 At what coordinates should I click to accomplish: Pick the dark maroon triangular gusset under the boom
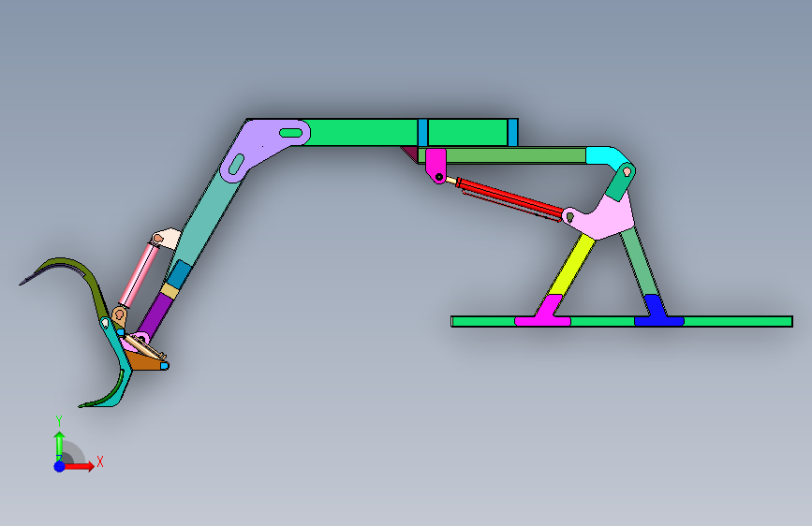tap(410, 153)
